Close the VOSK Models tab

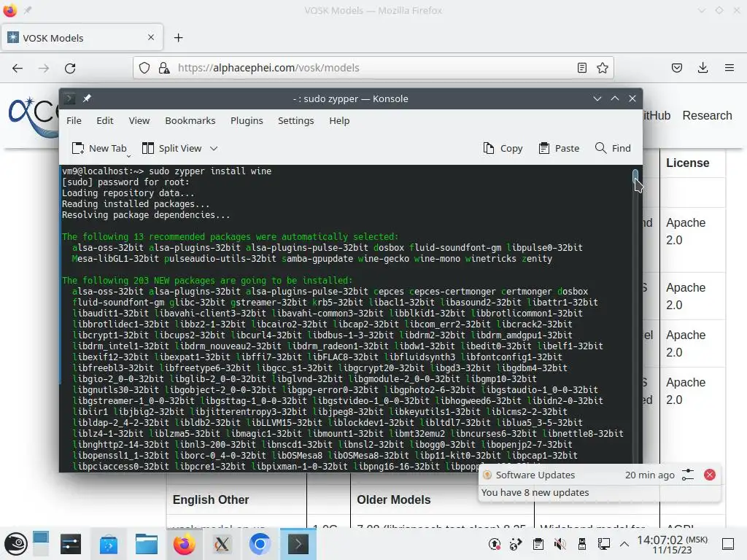[x=151, y=37]
